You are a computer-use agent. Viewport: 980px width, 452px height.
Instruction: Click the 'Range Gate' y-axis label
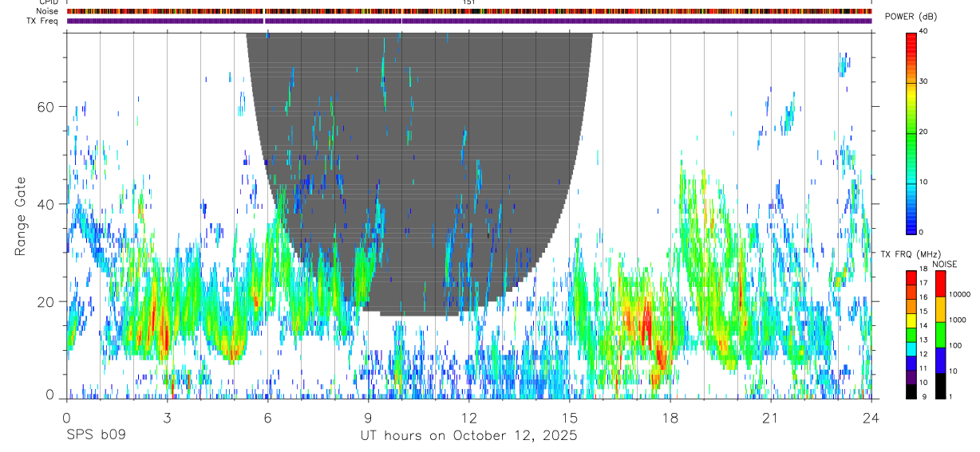[x=20, y=217]
